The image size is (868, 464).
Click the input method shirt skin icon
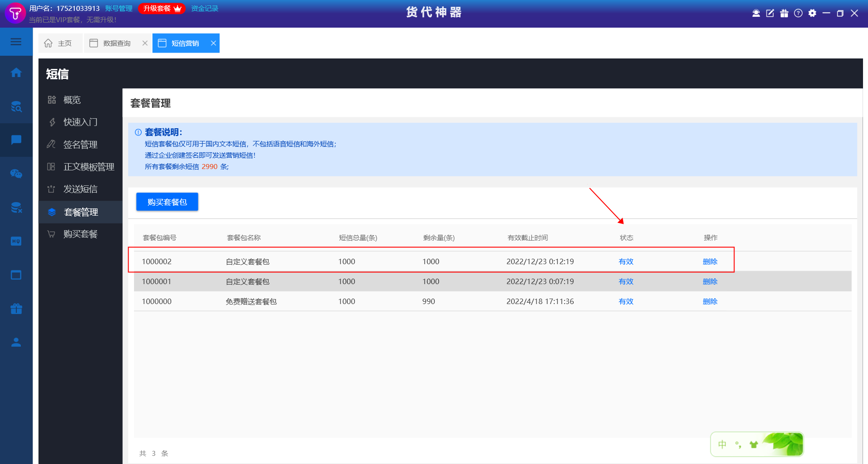753,445
